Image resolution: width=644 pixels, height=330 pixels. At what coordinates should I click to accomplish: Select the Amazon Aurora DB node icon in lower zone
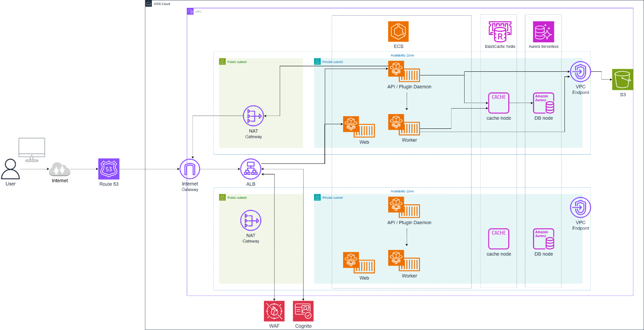(x=544, y=239)
